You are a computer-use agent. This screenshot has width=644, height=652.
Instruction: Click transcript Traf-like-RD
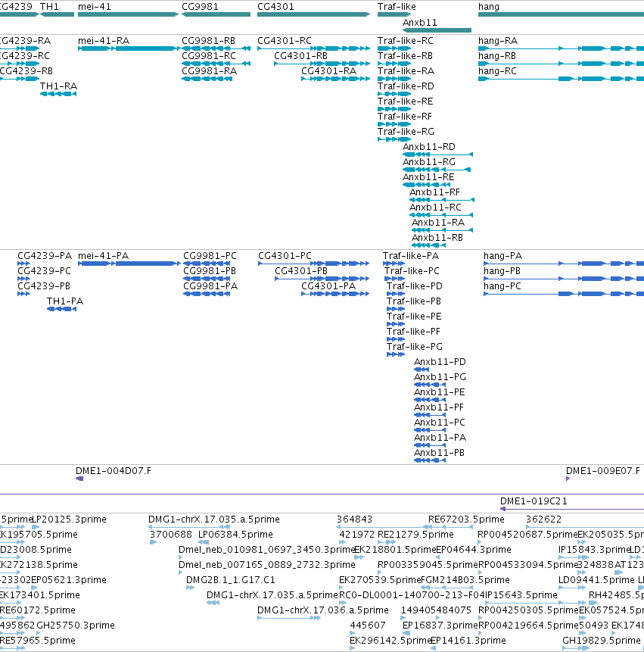point(406,86)
